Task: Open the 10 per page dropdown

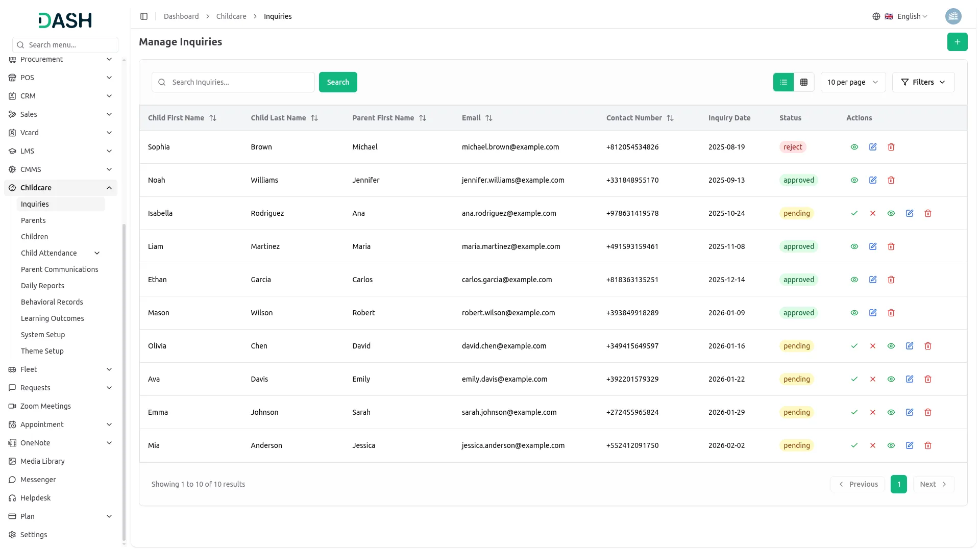Action: [x=852, y=82]
